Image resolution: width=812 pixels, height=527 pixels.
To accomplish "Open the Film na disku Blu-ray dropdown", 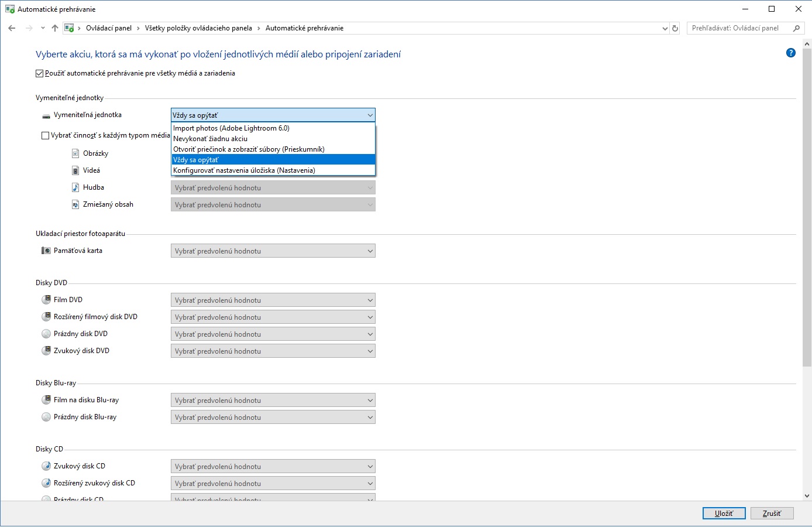I will 273,401.
